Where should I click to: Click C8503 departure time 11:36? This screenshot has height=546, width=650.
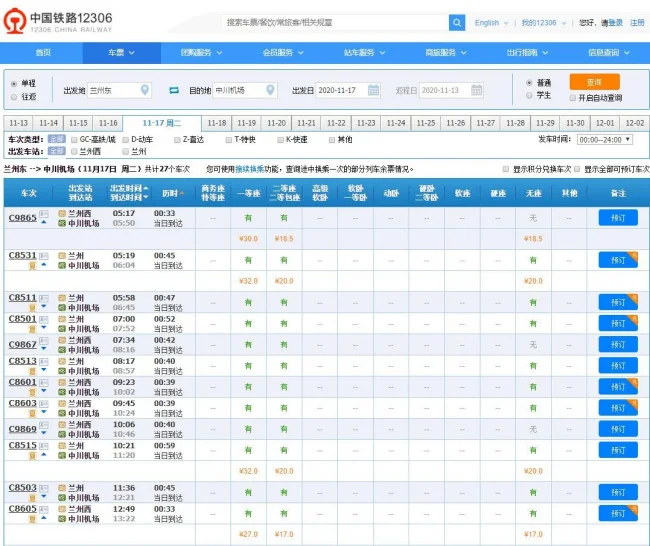tap(124, 488)
